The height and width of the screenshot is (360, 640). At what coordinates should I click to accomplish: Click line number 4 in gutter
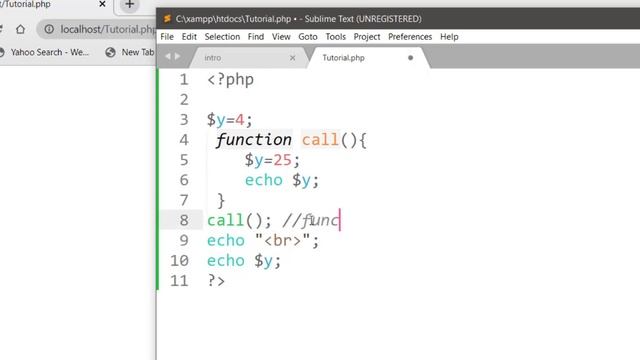[184, 140]
